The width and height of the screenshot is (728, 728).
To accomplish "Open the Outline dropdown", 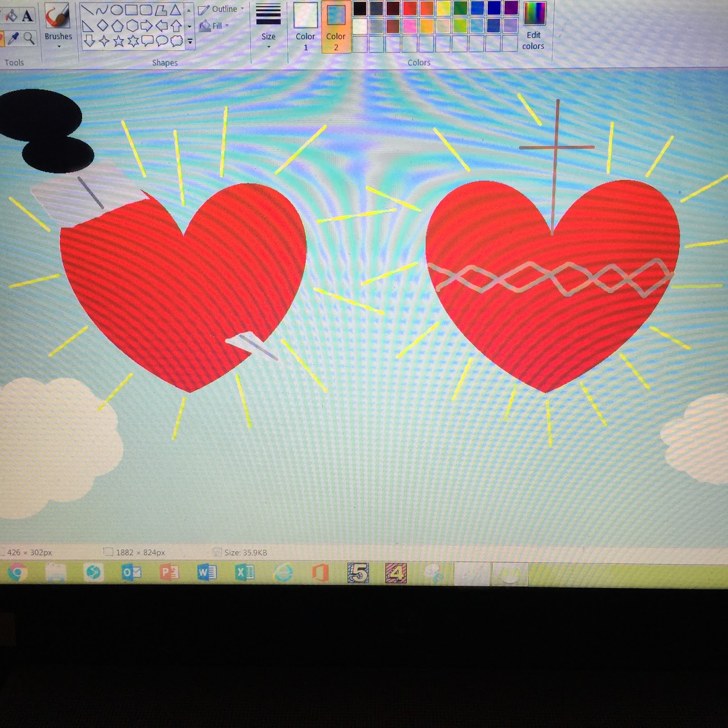I will 221,9.
